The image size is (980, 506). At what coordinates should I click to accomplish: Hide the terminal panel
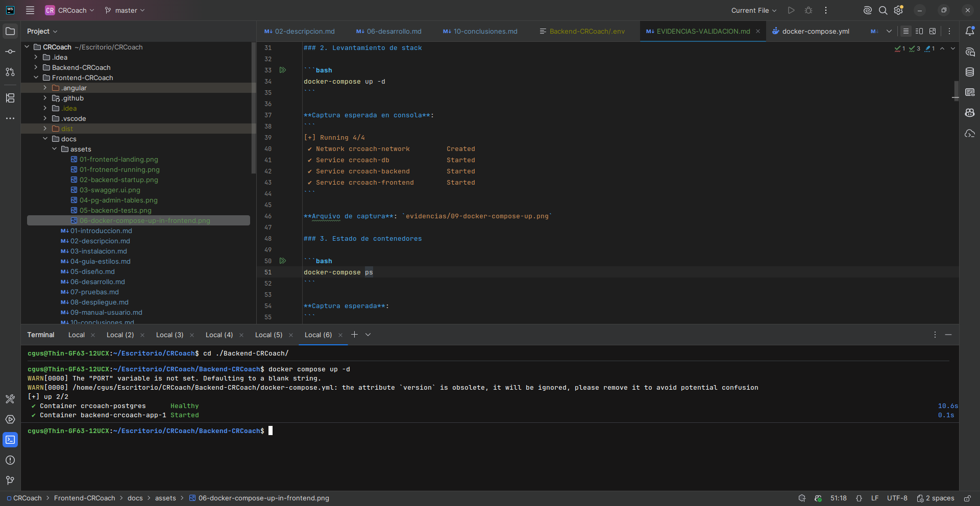[948, 335]
